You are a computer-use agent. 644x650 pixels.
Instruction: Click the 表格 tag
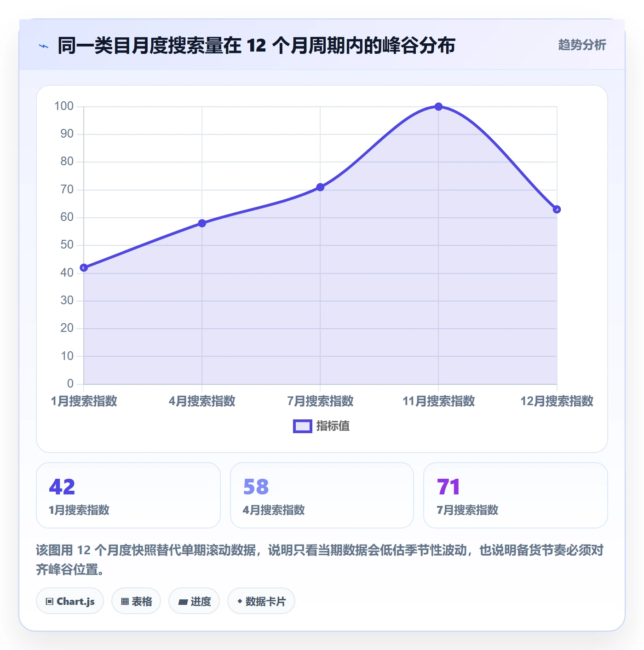[x=136, y=601]
